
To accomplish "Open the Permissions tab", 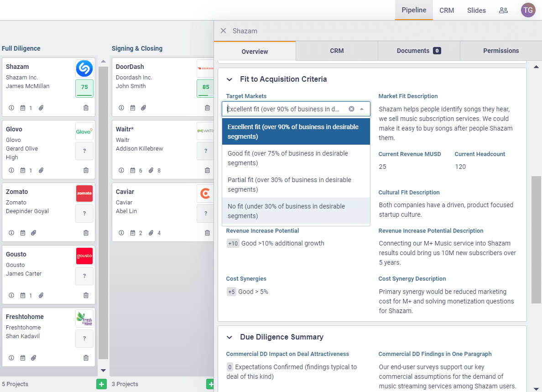I will pos(501,51).
